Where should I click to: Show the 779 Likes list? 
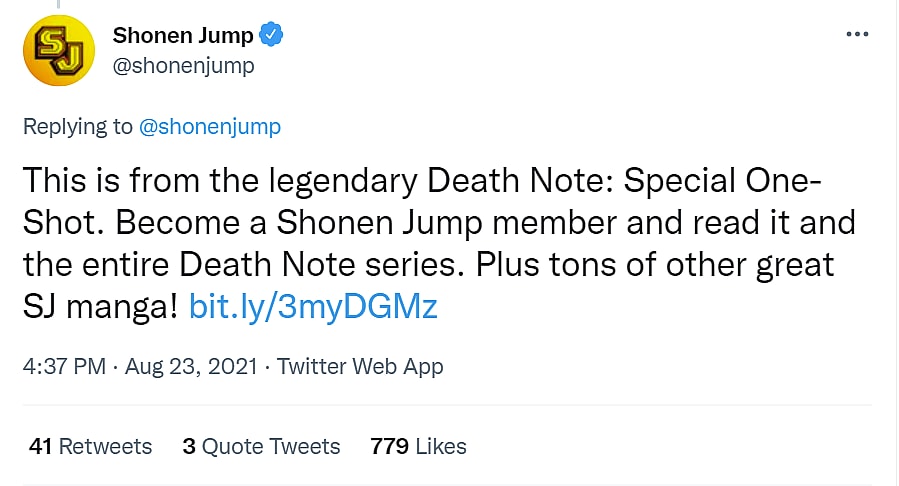tap(418, 446)
